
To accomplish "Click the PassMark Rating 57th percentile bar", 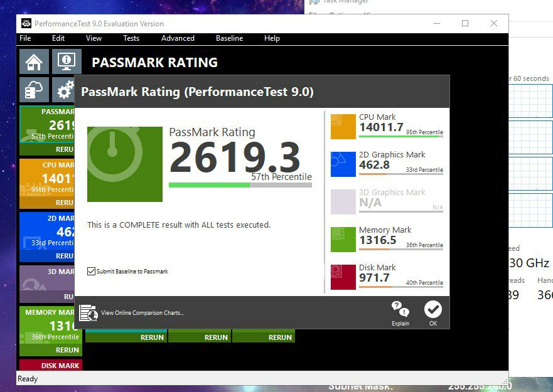I will pos(240,185).
